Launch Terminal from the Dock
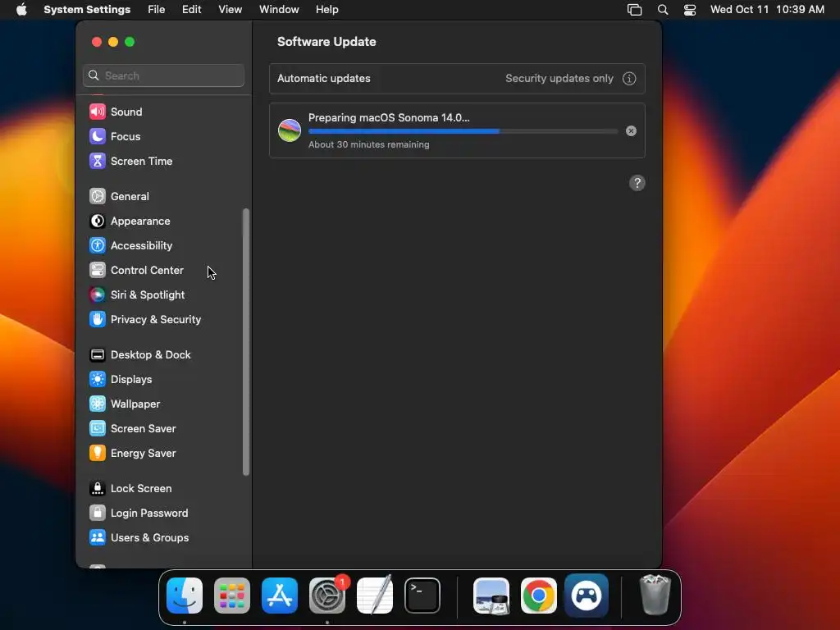 [422, 596]
